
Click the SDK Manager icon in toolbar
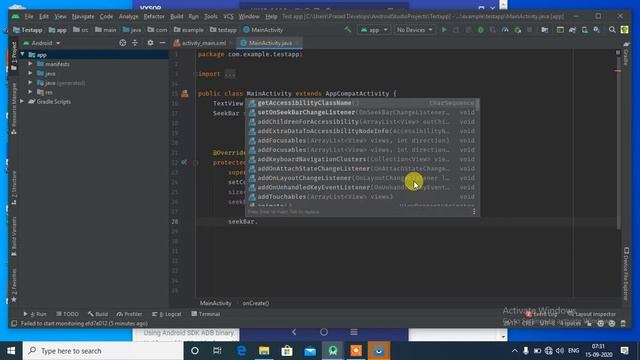coord(597,30)
